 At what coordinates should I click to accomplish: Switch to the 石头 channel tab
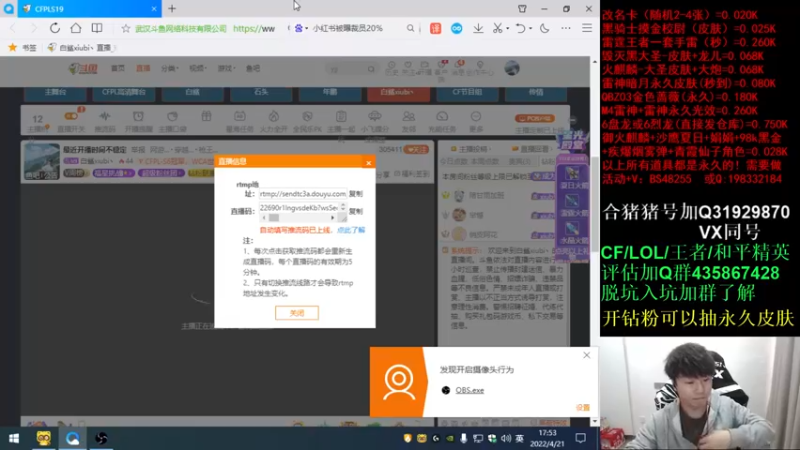pos(261,93)
